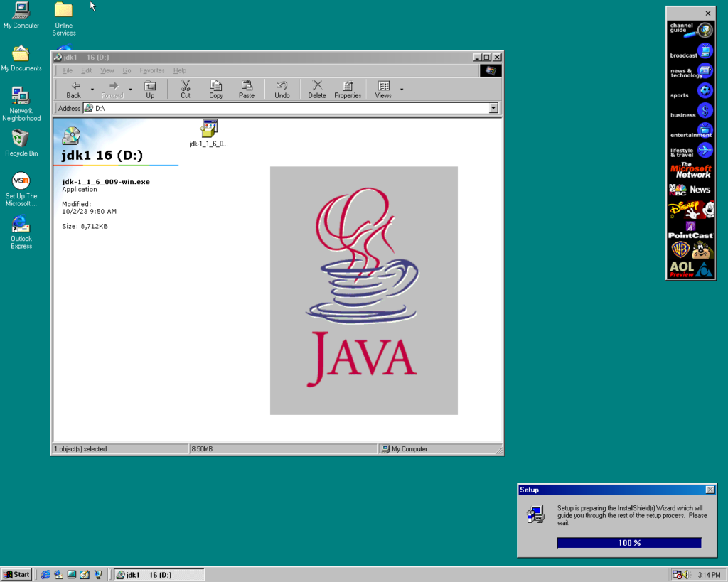Click the Start button
728x582 pixels.
click(17, 575)
